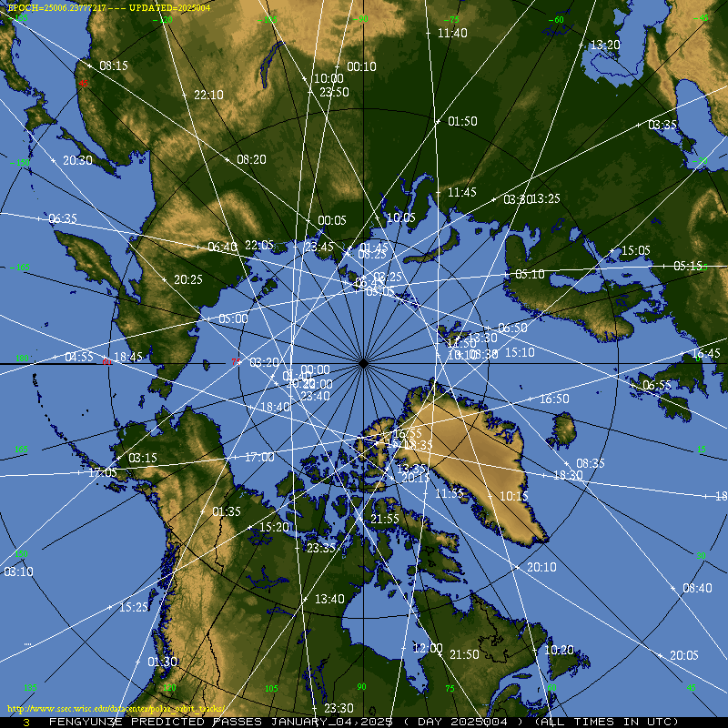Click the 21:55 orbit time label
This screenshot has width=728, height=728.
coord(384,519)
